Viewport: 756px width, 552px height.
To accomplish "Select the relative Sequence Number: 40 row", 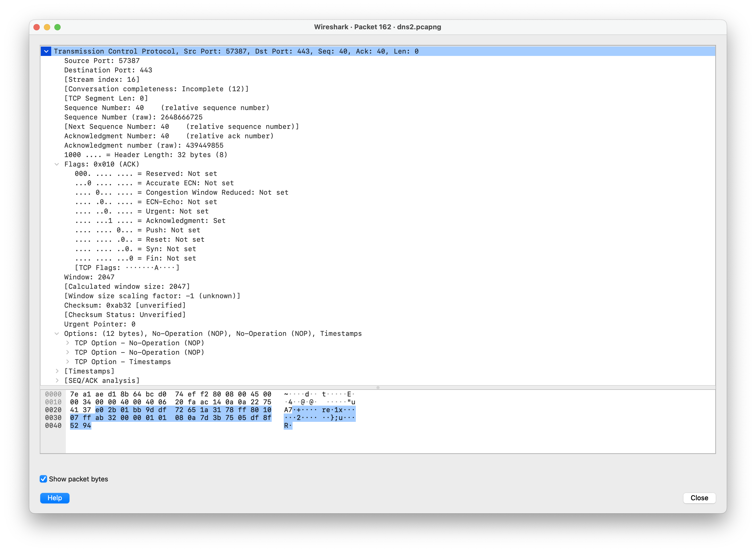I will (378, 108).
